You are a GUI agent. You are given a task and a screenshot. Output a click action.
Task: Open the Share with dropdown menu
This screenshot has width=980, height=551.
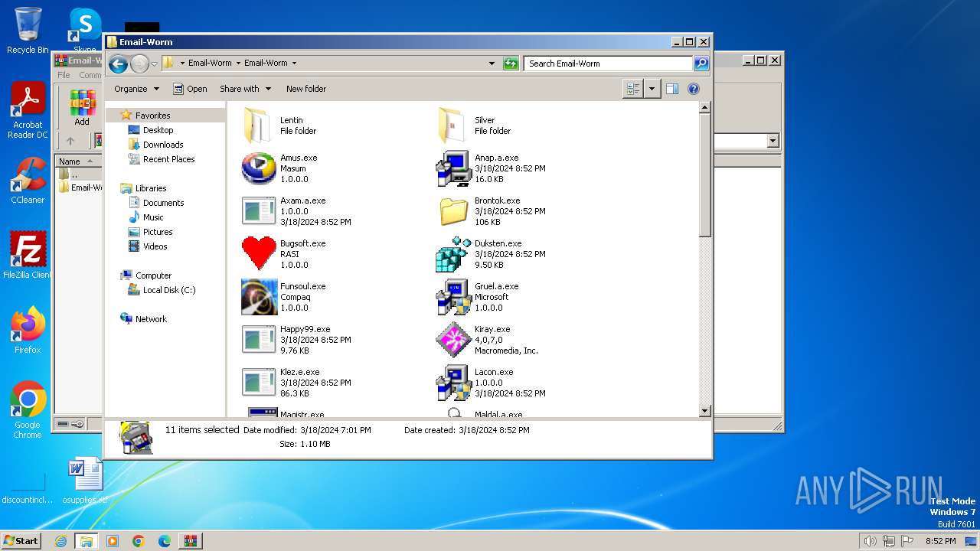pos(245,89)
